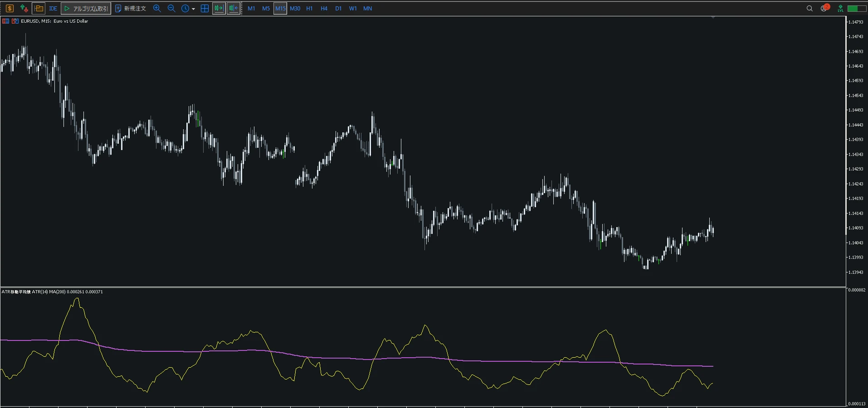Launch the IDE editor
The width and height of the screenshot is (868, 408).
click(x=53, y=8)
